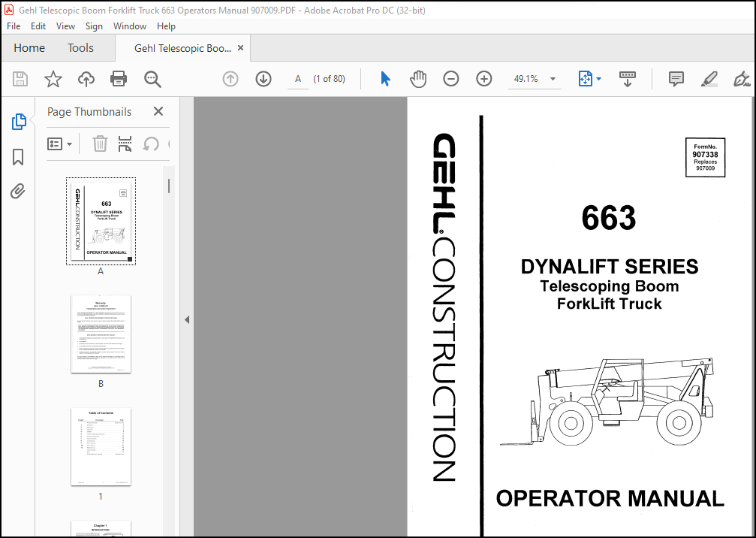Click the 'OPERATOR MANUAL' heading in document
The width and height of the screenshot is (756, 538).
point(610,498)
